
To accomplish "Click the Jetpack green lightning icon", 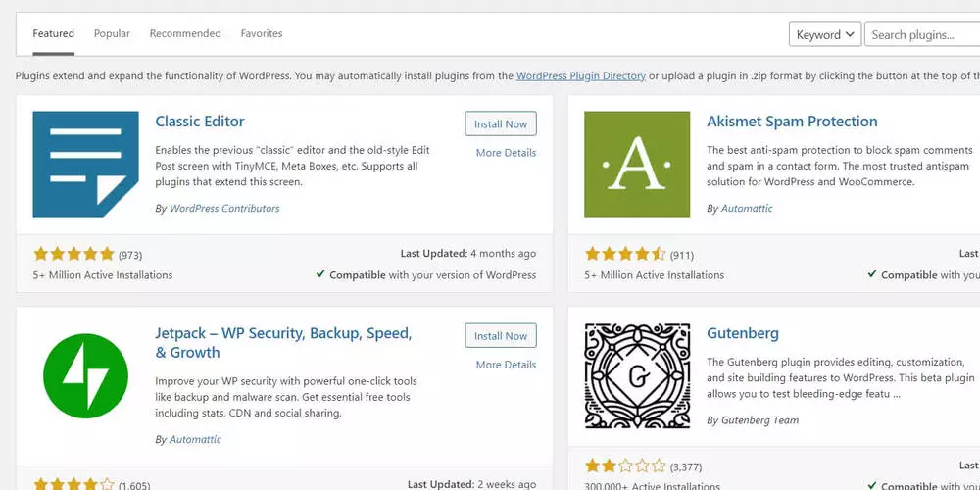I will (85, 375).
